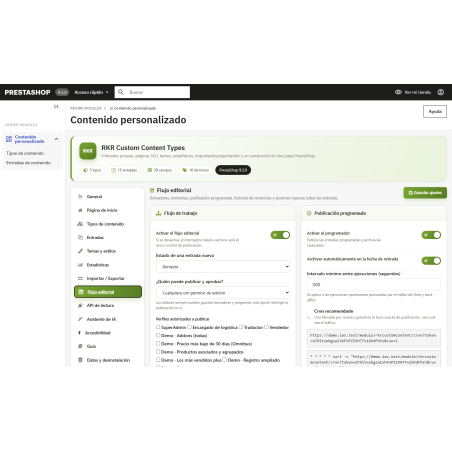Screen dimensions: 452x452
Task: Click the Ayuda button
Action: [x=435, y=111]
